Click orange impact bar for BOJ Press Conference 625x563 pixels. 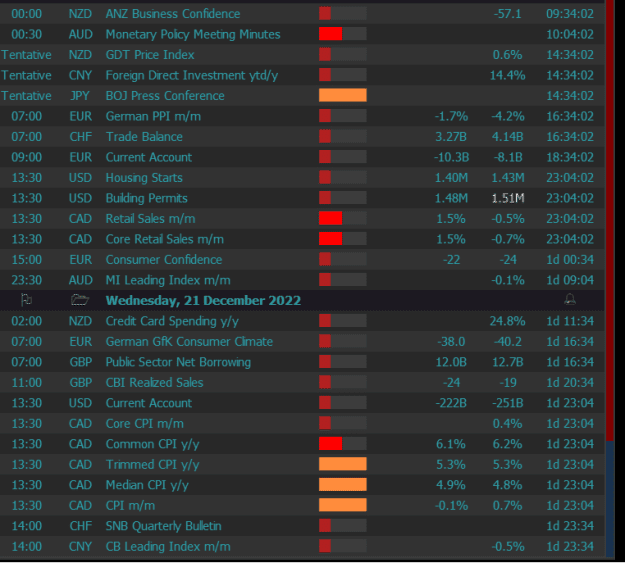342,95
